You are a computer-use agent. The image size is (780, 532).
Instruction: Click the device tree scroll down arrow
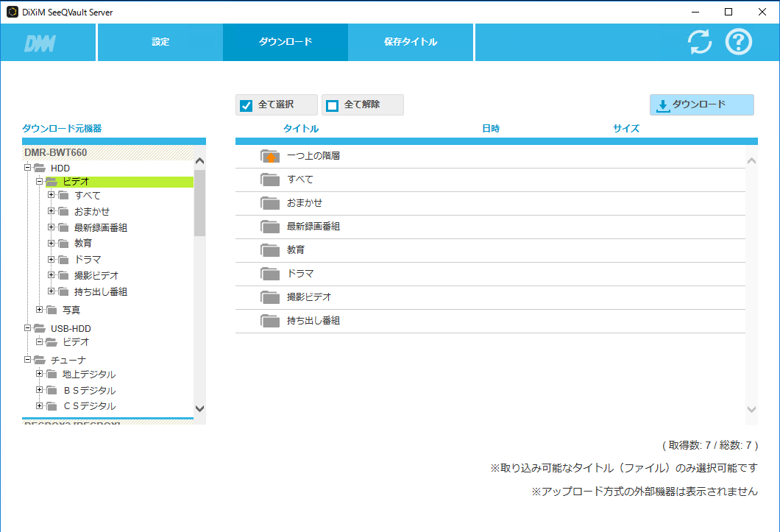[x=199, y=408]
